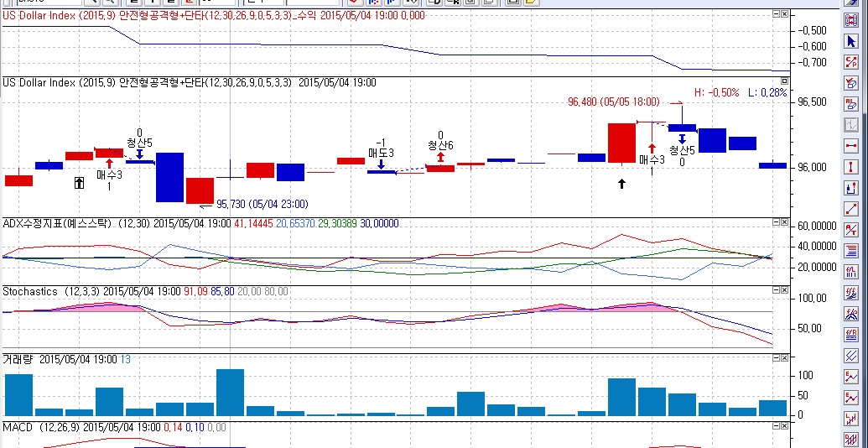
Task: Select the diagonal trend line tool
Action: coord(851,209)
